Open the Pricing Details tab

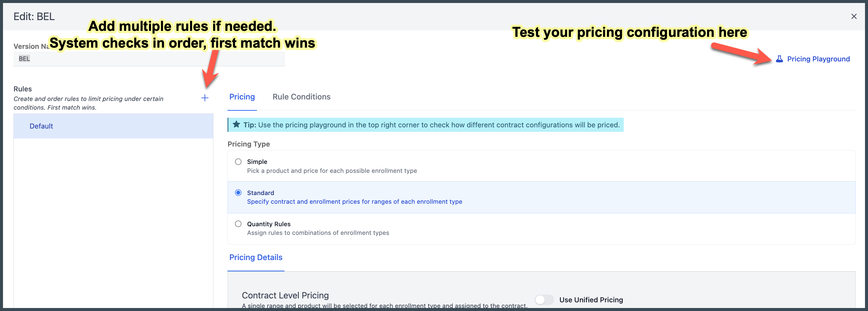(256, 257)
